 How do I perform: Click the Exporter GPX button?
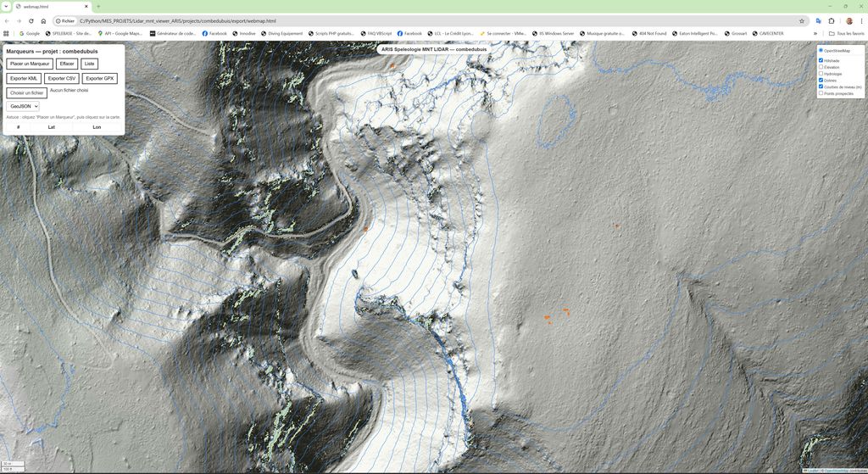click(100, 78)
